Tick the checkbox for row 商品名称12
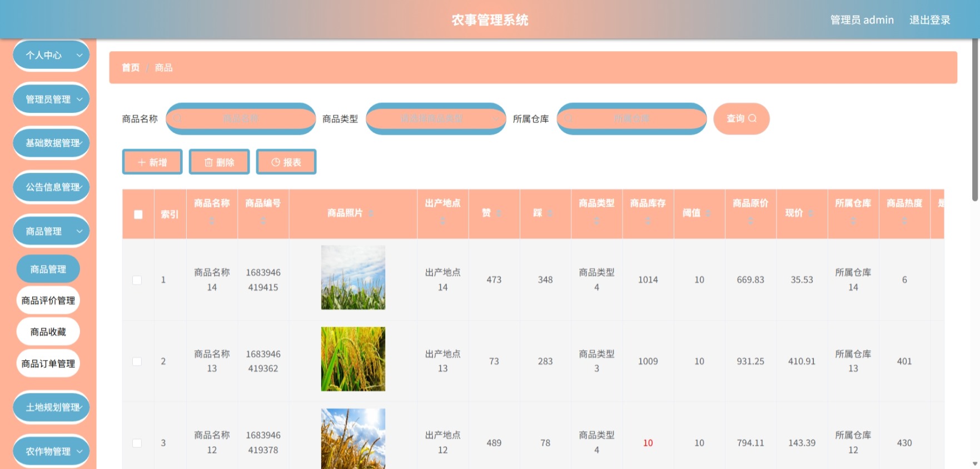980x469 pixels. (x=137, y=443)
